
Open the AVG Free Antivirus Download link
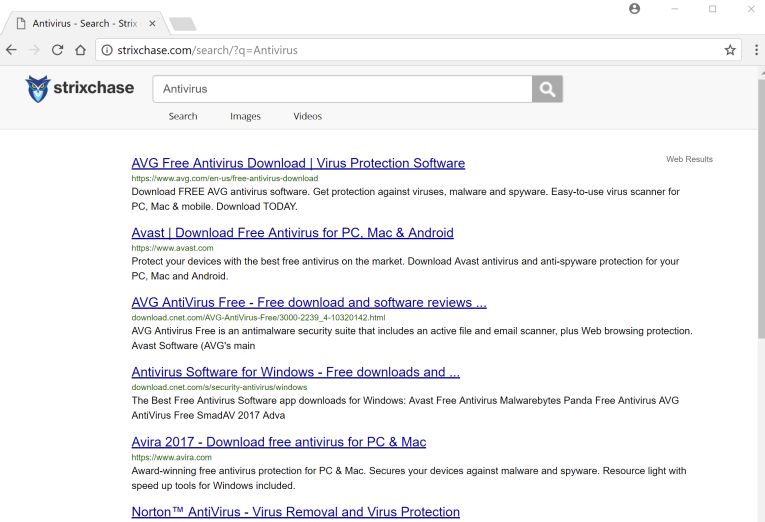(x=298, y=163)
